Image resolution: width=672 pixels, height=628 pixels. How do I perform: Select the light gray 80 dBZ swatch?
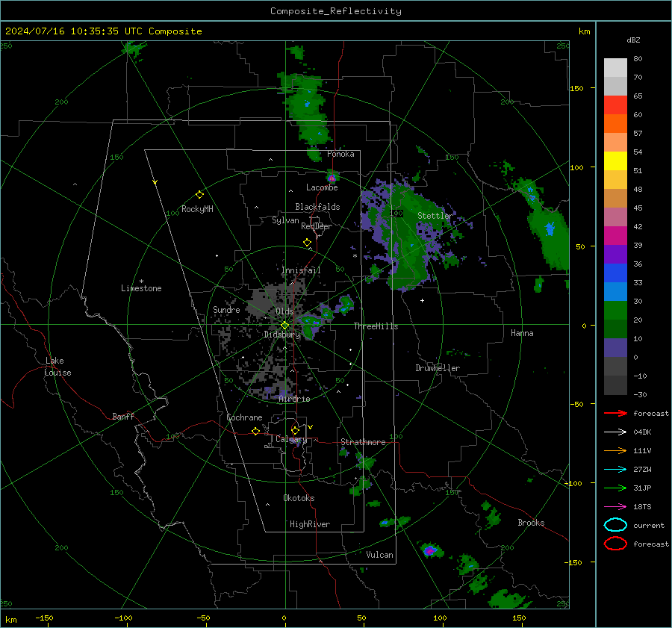[x=615, y=68]
